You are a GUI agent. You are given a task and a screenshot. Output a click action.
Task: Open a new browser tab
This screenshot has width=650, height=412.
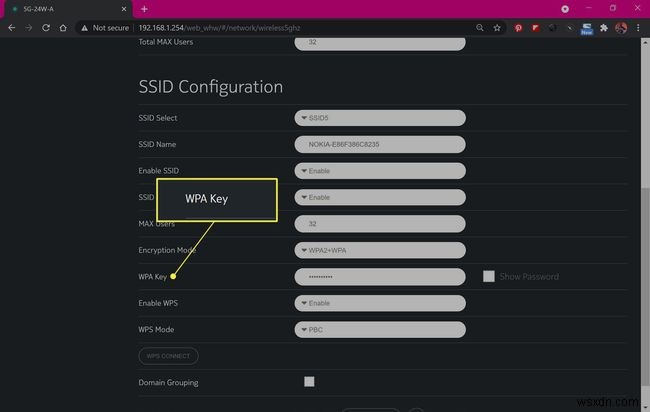pyautogui.click(x=144, y=9)
